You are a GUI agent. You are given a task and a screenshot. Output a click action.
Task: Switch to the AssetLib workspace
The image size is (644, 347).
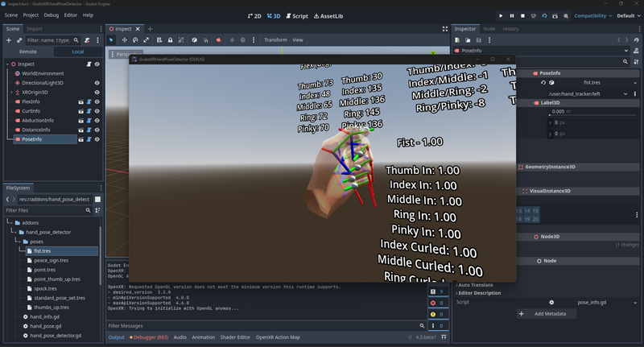click(328, 16)
